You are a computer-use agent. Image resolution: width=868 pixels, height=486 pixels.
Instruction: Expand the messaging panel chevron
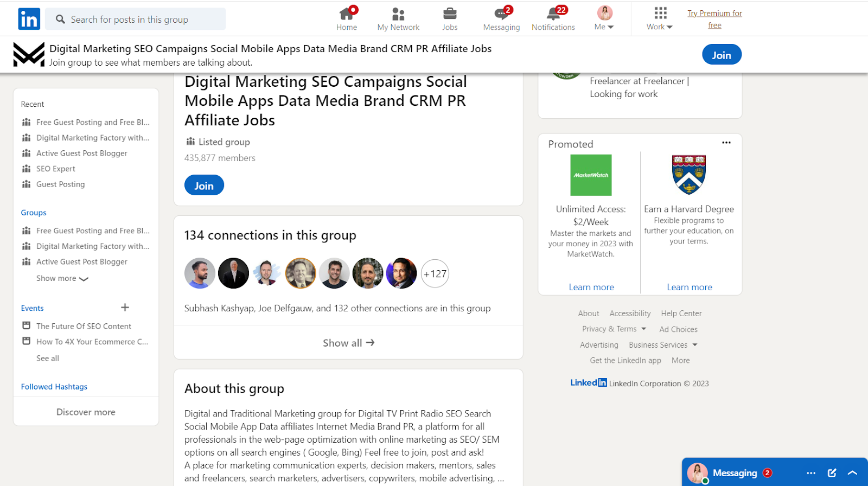point(852,473)
